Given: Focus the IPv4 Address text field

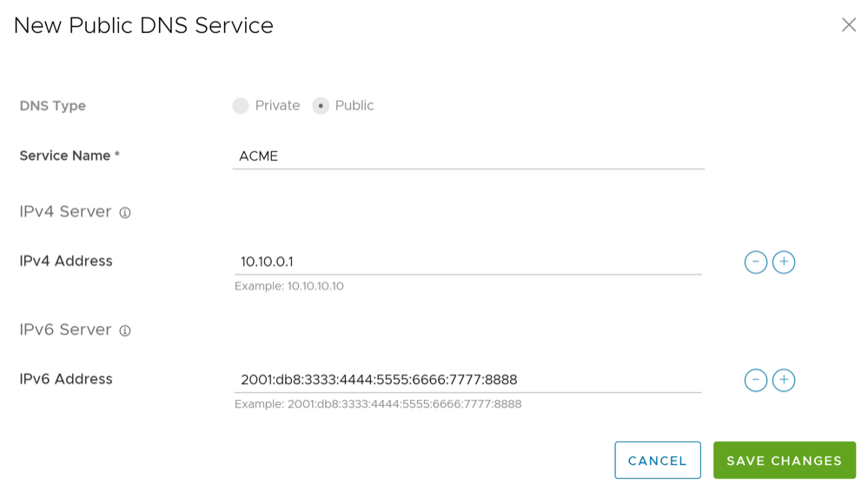Looking at the screenshot, I should [x=467, y=262].
